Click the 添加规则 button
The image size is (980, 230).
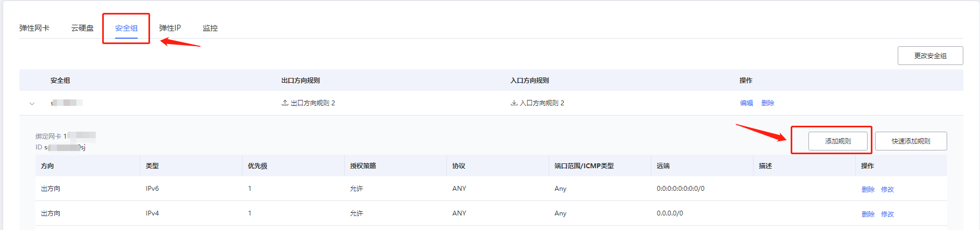coord(838,141)
